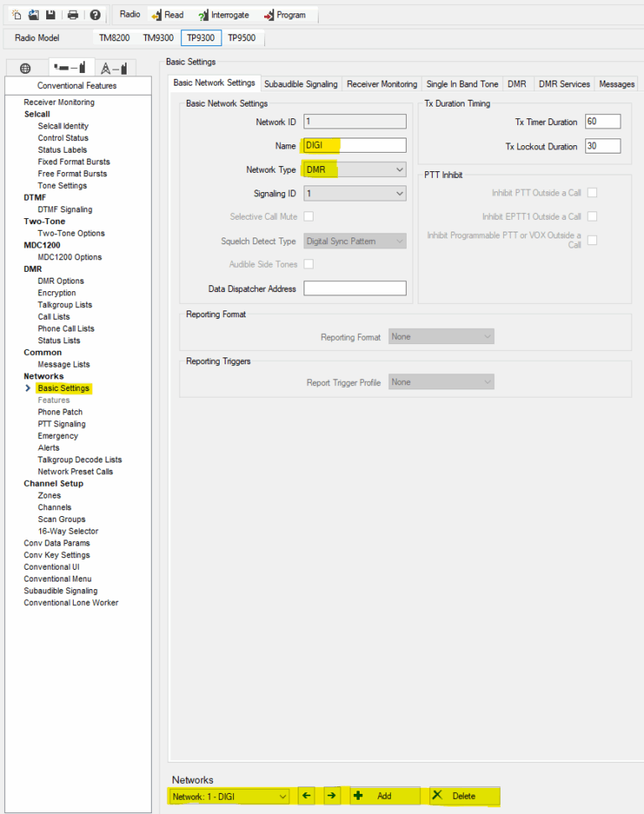Click the Tx Timer Duration field
Screen dimensions: 644x814
602,123
